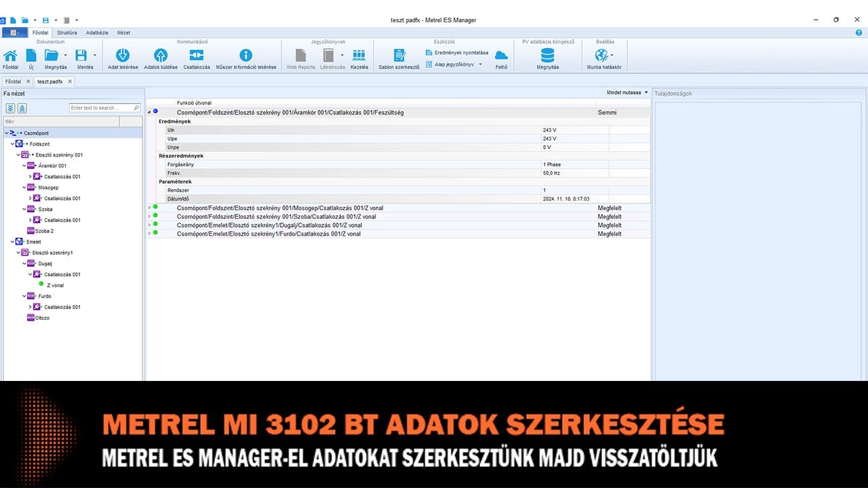Expand Csatlakozás 001 under Mosogep
This screenshot has height=488, width=868.
pyautogui.click(x=30, y=199)
